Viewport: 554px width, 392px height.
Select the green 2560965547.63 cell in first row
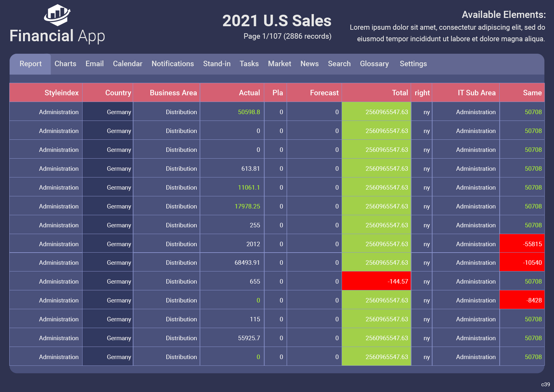pyautogui.click(x=376, y=112)
